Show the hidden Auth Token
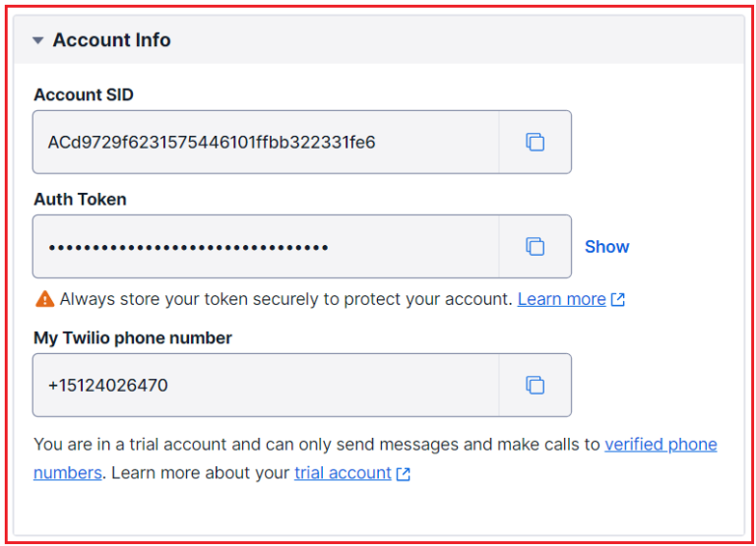This screenshot has height=546, width=756. pos(606,247)
